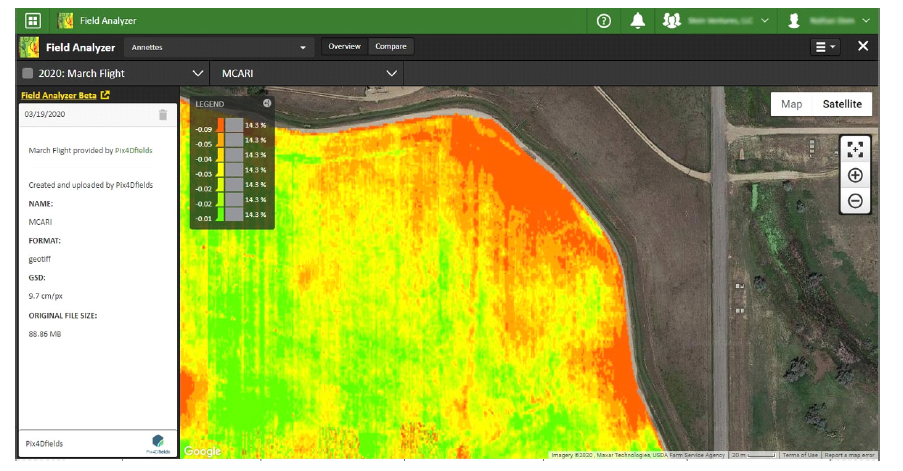Zoom in on the map
This screenshot has width=903, height=471.
[x=855, y=175]
